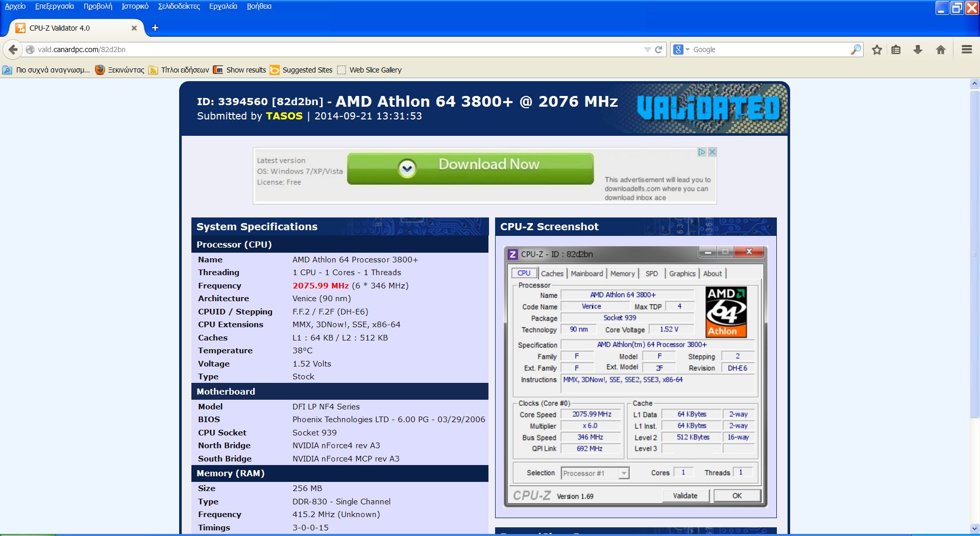Click the TASOS submitter name

[284, 116]
